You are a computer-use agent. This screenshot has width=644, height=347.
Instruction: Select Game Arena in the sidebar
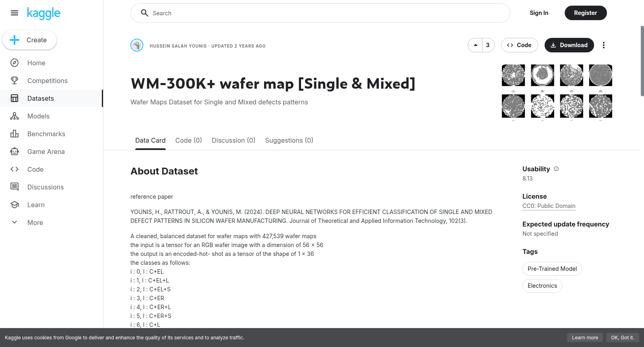click(52, 152)
